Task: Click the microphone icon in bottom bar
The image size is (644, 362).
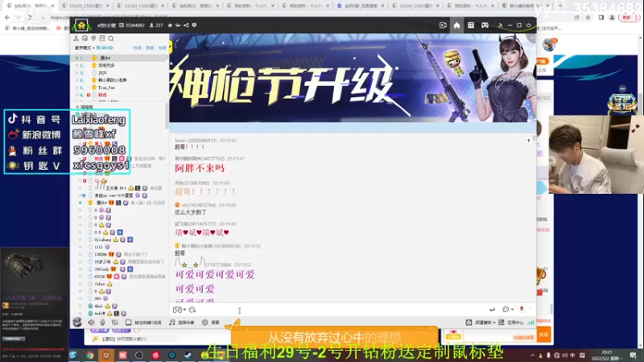Action: pos(103,323)
